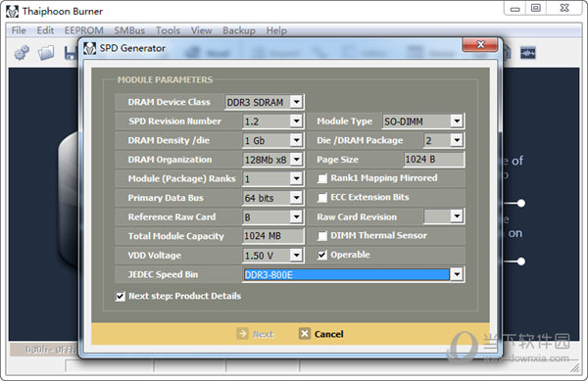The width and height of the screenshot is (588, 381).
Task: Expand JEDEC Speed Bin dropdown
Action: coord(457,274)
